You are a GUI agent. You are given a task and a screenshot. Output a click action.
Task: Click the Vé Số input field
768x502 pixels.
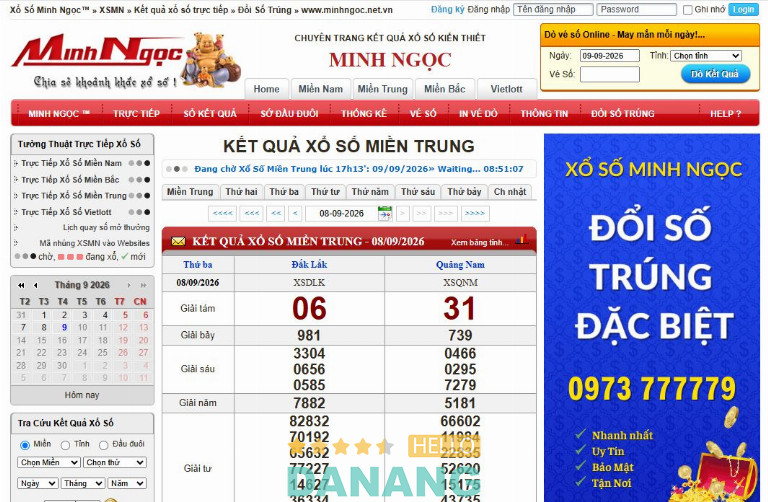[610, 74]
